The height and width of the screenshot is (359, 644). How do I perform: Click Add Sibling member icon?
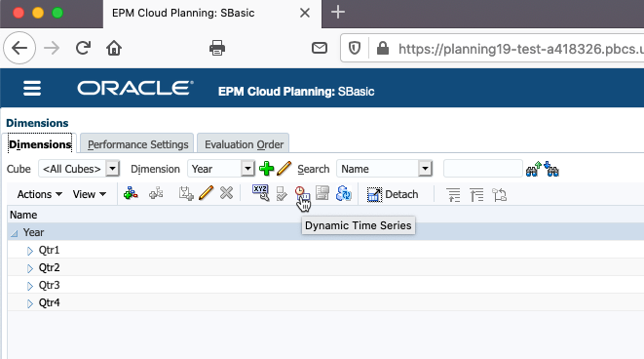(x=156, y=193)
